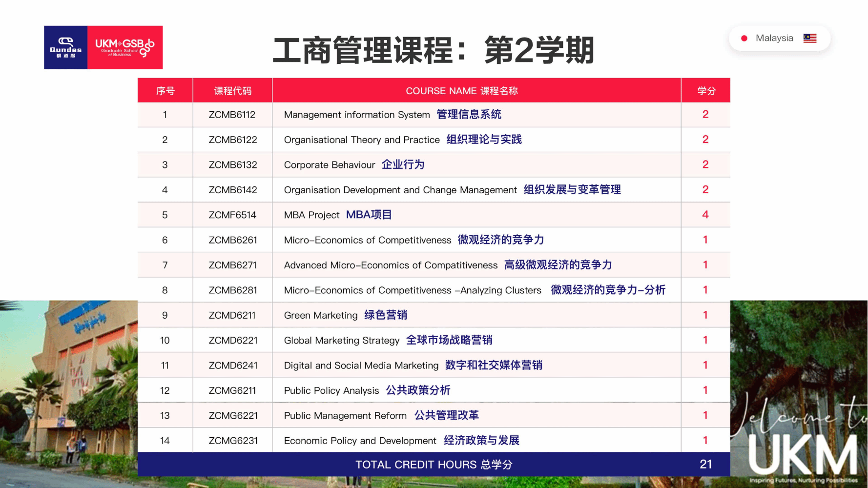Click the Gundas logo

(65, 47)
